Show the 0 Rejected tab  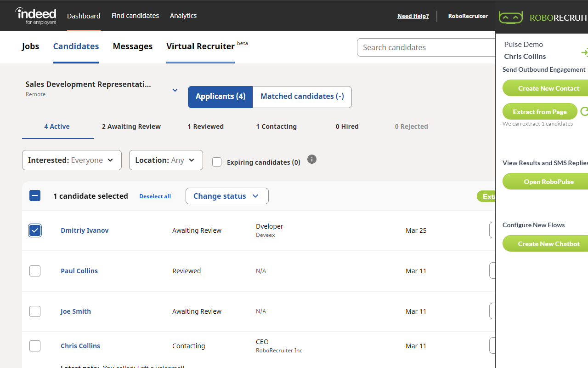412,126
